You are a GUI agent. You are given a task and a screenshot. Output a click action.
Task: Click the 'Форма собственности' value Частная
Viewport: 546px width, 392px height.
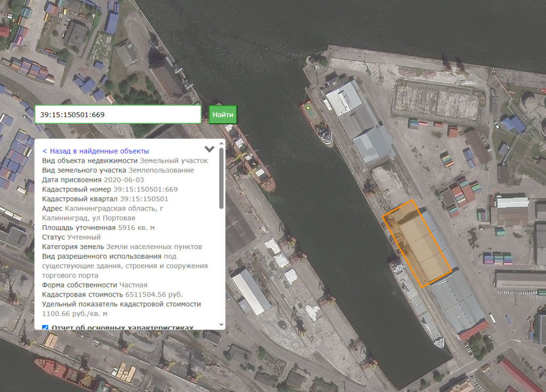133,285
